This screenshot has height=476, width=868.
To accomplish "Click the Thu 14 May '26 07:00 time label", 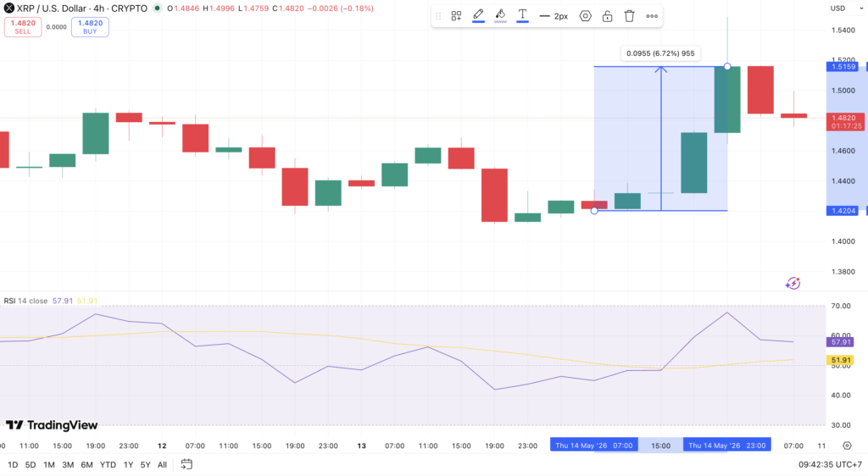I will 594,445.
